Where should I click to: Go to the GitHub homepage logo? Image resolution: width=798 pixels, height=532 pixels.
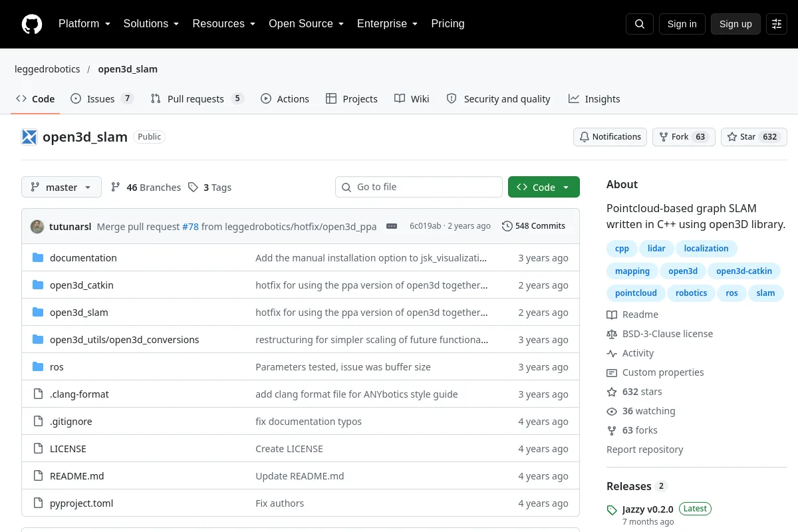[x=32, y=24]
